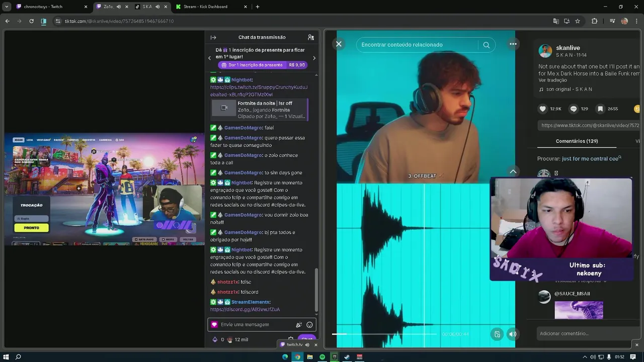Open Epic Games launcher from taskbar
Viewport: 644px width, 362px height.
(335, 357)
